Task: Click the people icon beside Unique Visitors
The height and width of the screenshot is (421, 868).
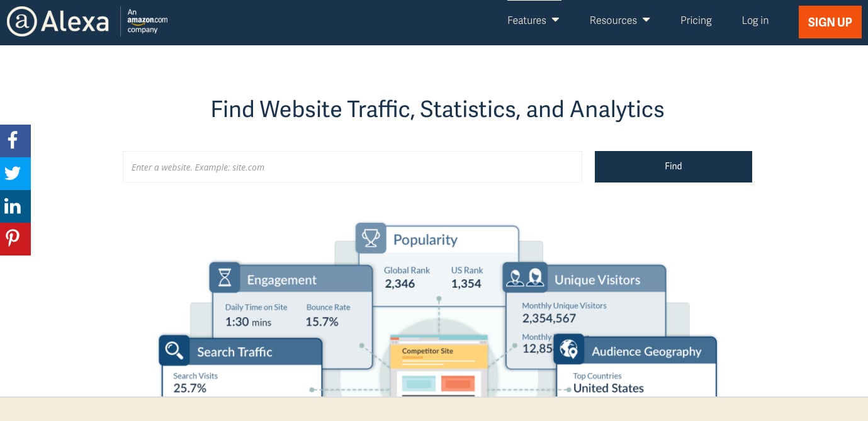Action: pyautogui.click(x=525, y=278)
